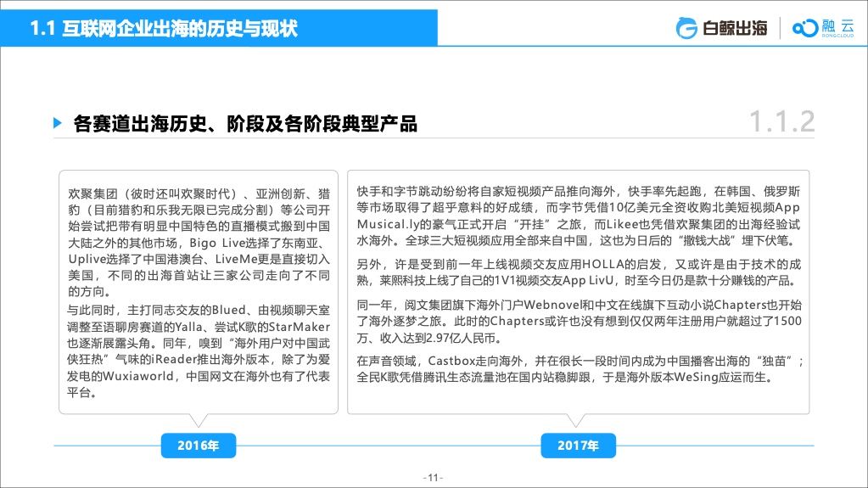
Task: Click the paragraph starting 欢聚集团（彼时还叫欢聚时代）
Action: [x=199, y=243]
